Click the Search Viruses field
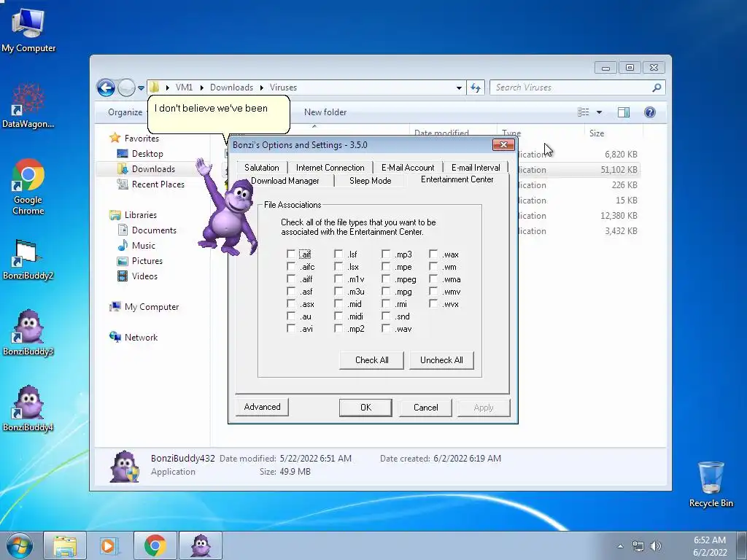The image size is (747, 560). [x=570, y=87]
